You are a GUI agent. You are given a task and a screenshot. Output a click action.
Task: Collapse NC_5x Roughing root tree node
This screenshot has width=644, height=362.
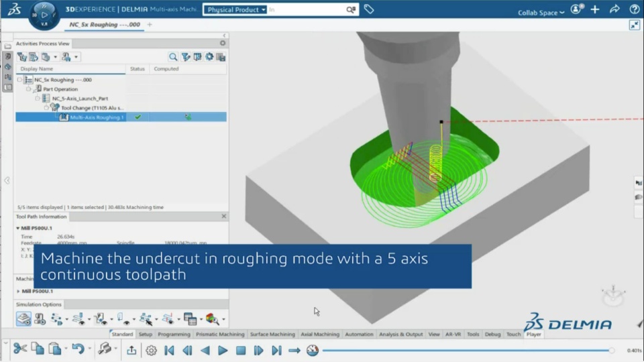tap(19, 80)
